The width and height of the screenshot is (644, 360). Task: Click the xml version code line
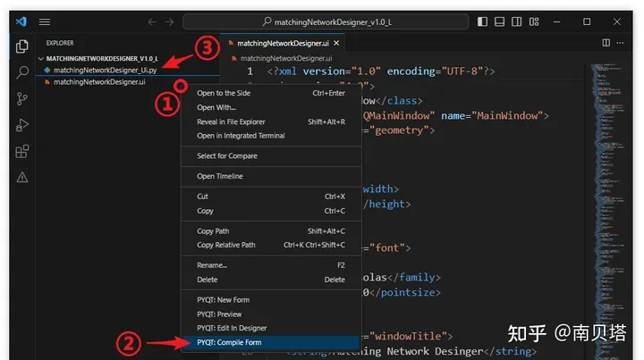click(x=381, y=71)
